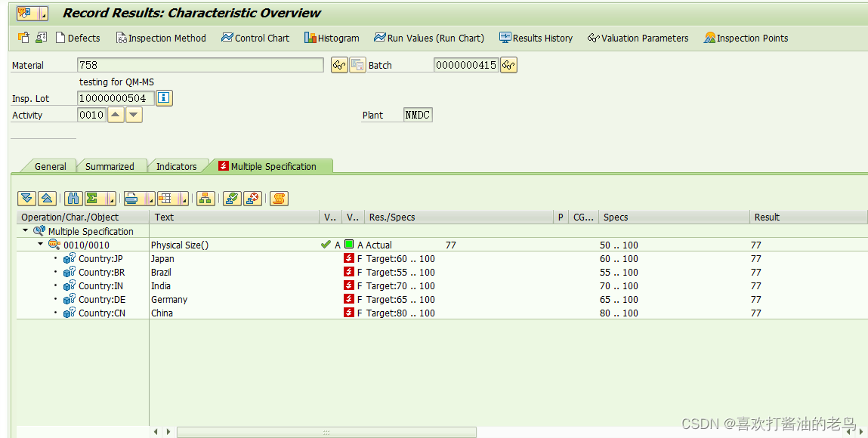The width and height of the screenshot is (868, 438).
Task: Switch to the Indicators tab
Action: [178, 165]
